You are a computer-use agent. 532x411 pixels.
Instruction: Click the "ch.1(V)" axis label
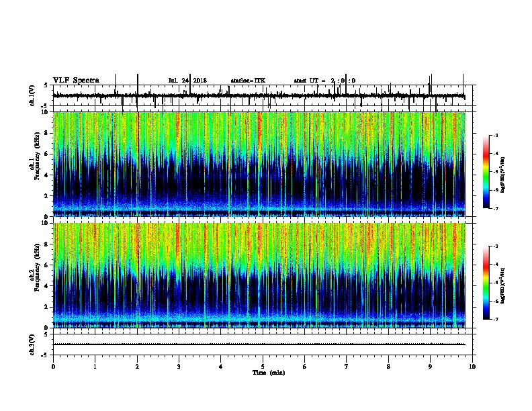click(32, 95)
